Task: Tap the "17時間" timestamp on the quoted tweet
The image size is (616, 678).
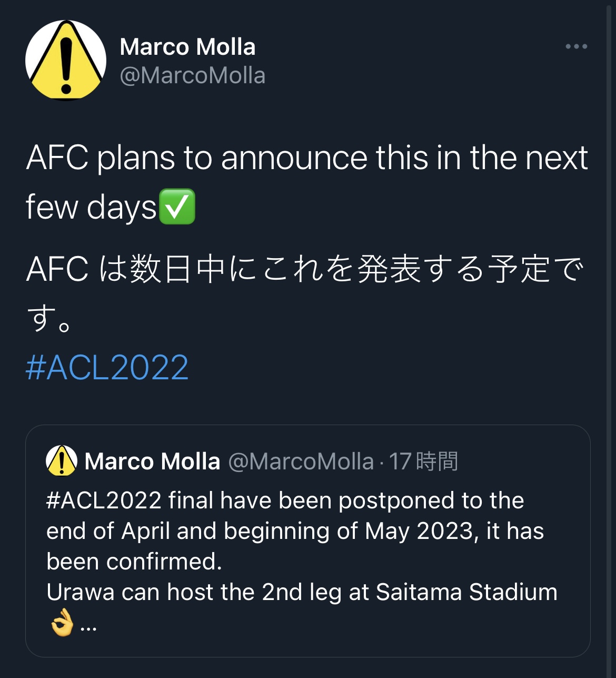Action: (x=423, y=461)
